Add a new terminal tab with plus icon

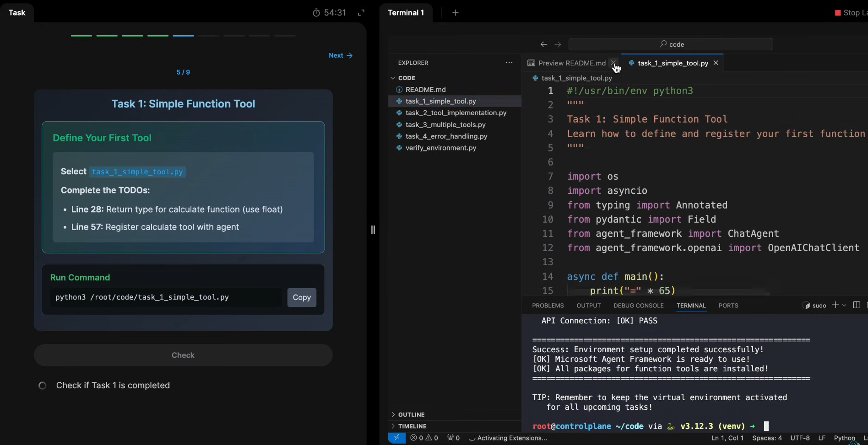[x=456, y=13]
